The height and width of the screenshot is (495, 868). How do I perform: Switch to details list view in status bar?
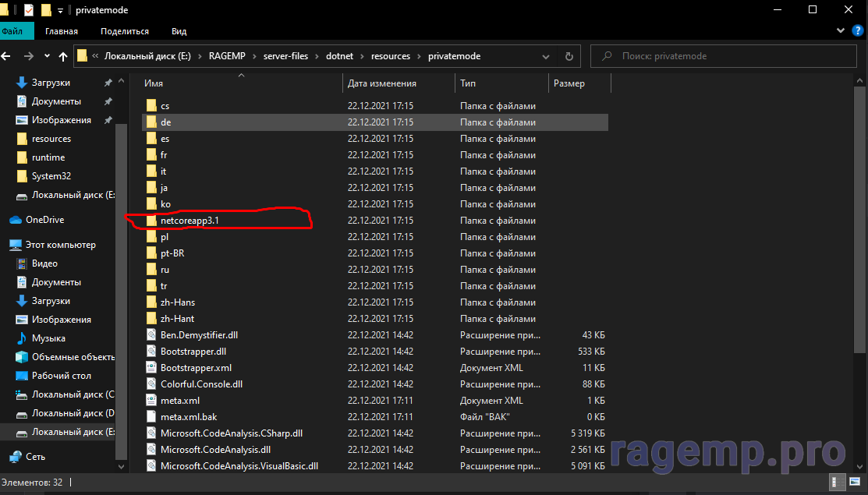pos(837,483)
